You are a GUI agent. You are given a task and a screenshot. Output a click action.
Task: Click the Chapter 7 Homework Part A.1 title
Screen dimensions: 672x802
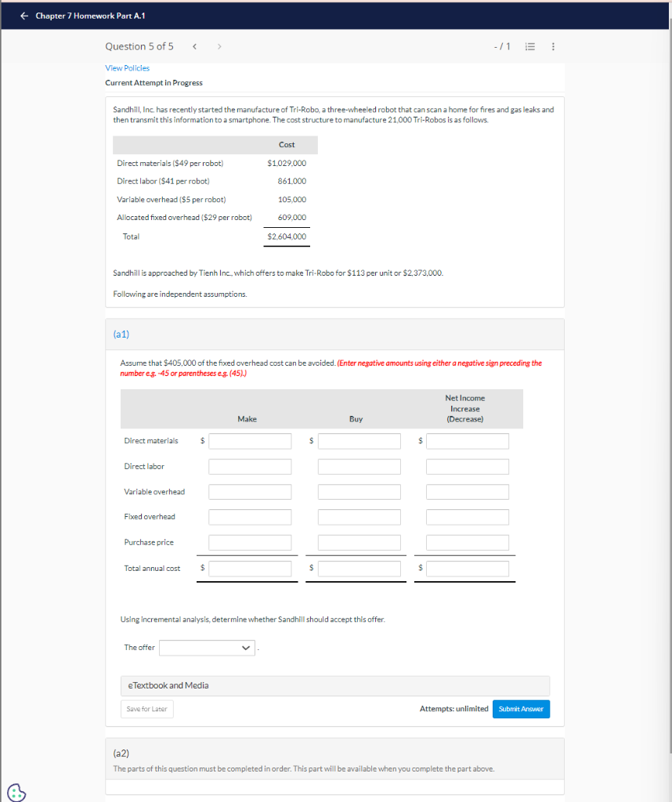[x=91, y=16]
